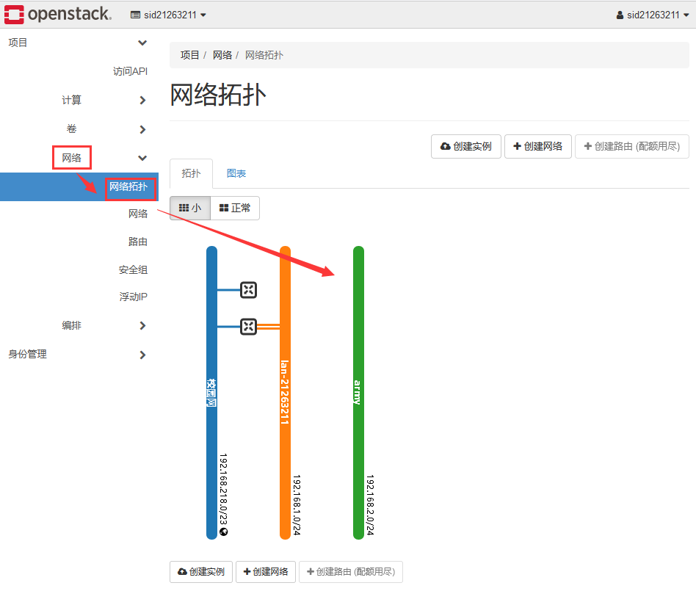Click the orange lan-21263211 network bar
Screen dimensions: 696x616
pos(285,393)
